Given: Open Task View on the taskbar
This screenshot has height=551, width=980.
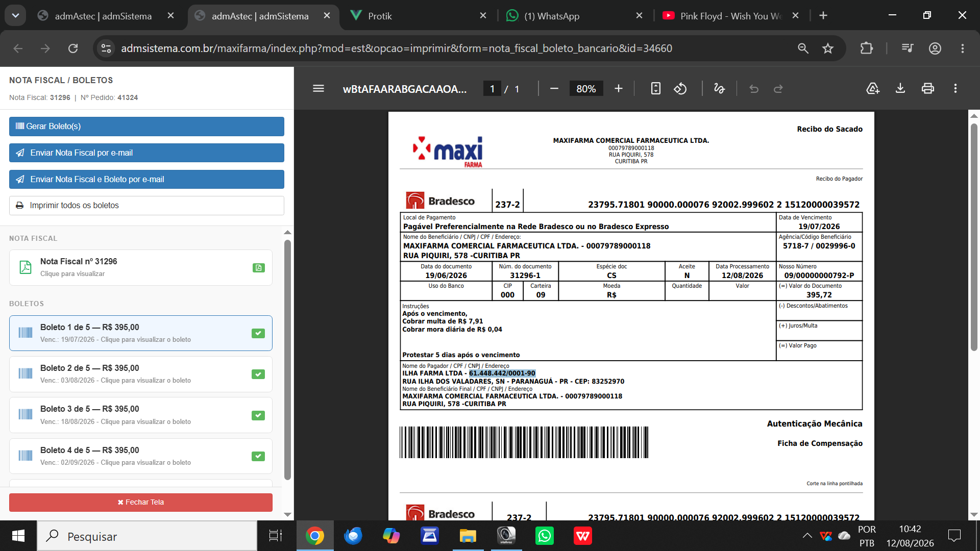Looking at the screenshot, I should pos(276,536).
